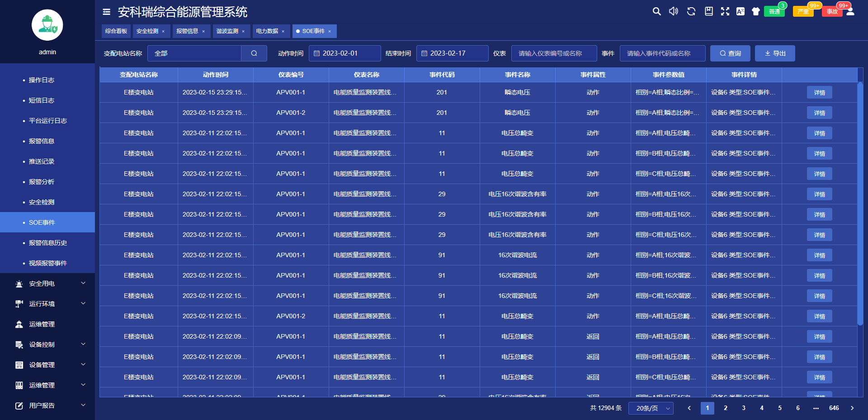
Task: Switch to the 报警信息 tab
Action: point(188,31)
